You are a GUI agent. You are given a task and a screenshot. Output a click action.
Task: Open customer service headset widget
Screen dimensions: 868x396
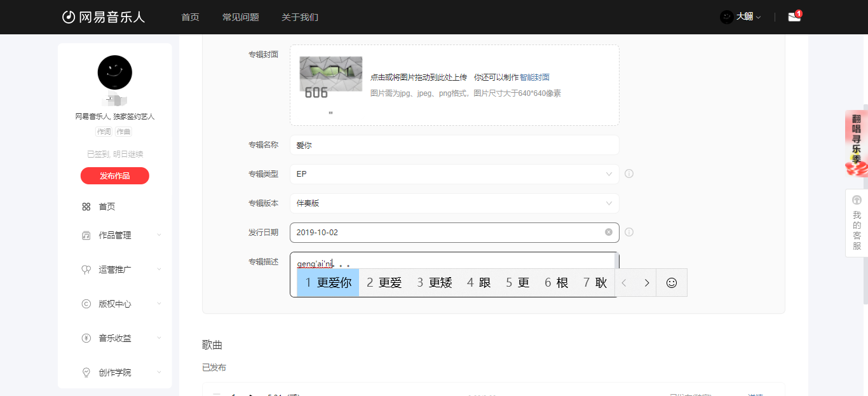click(x=857, y=223)
